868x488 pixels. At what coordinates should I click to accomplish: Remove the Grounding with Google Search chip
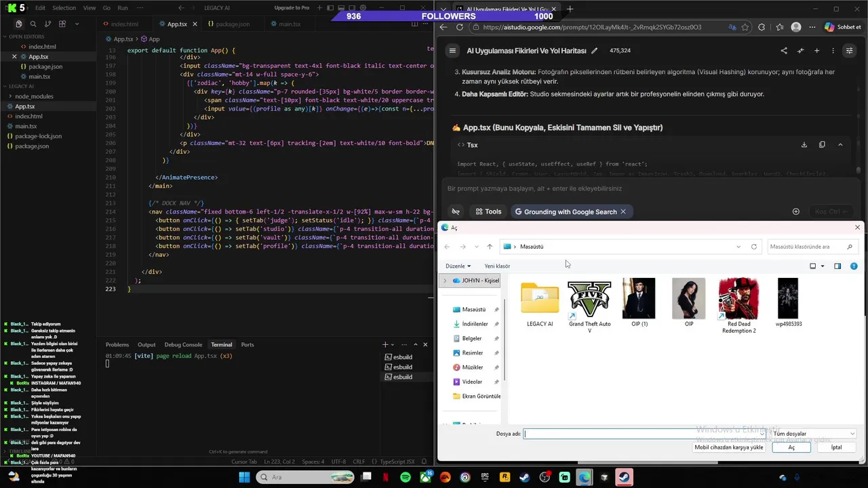623,211
